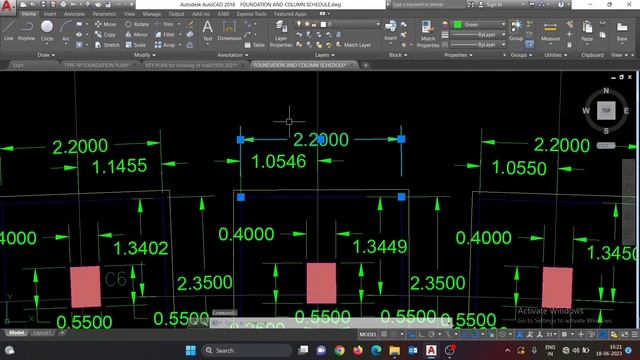Activate the Stretch command
The height and width of the screenshot is (360, 640).
[107, 45]
